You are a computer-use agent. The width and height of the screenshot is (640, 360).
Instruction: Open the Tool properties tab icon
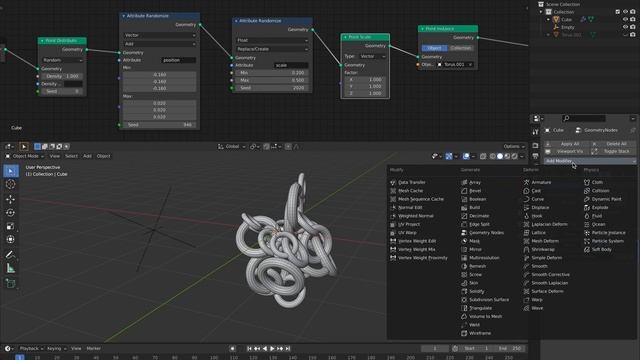coord(536,131)
